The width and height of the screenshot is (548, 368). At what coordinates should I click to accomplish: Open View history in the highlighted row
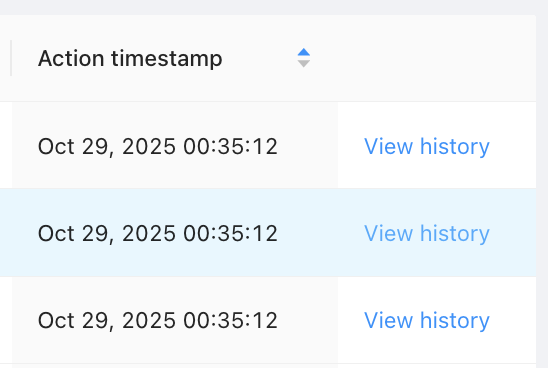click(427, 233)
